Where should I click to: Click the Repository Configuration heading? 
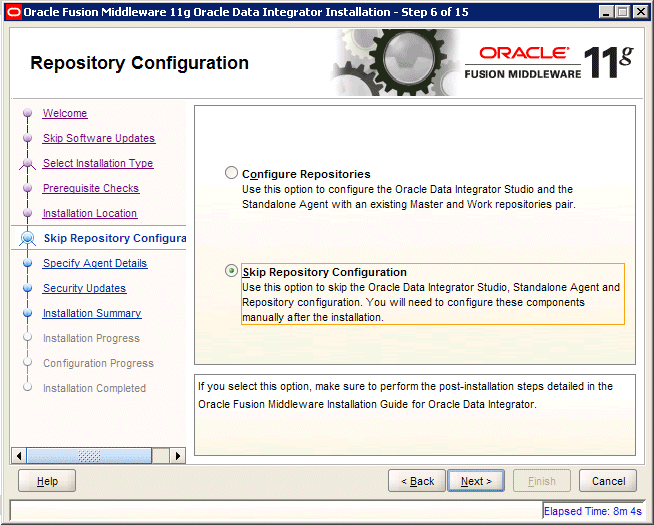pyautogui.click(x=139, y=63)
